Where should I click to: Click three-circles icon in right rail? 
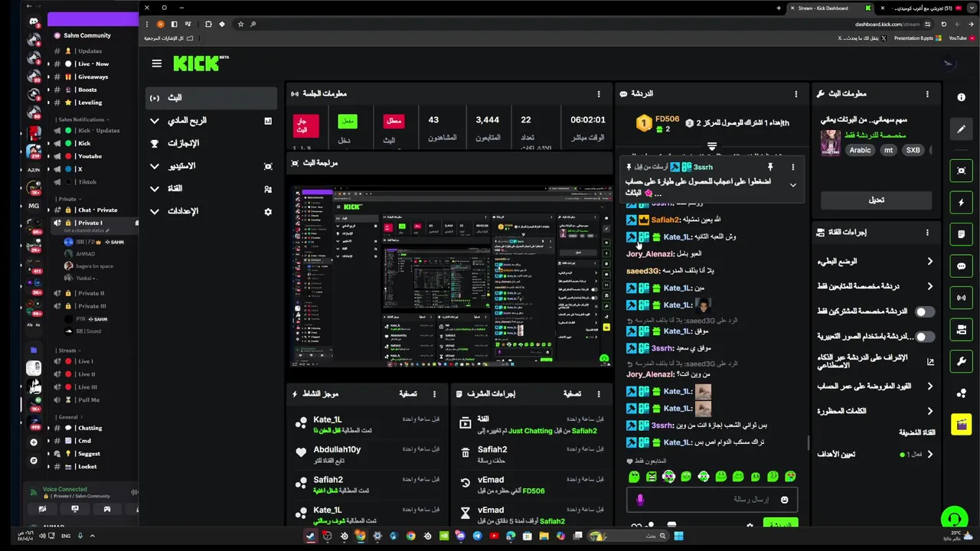(962, 393)
